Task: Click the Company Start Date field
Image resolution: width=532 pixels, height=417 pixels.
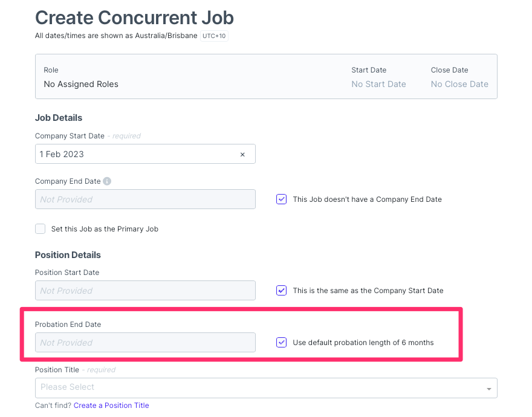Action: [x=136, y=154]
